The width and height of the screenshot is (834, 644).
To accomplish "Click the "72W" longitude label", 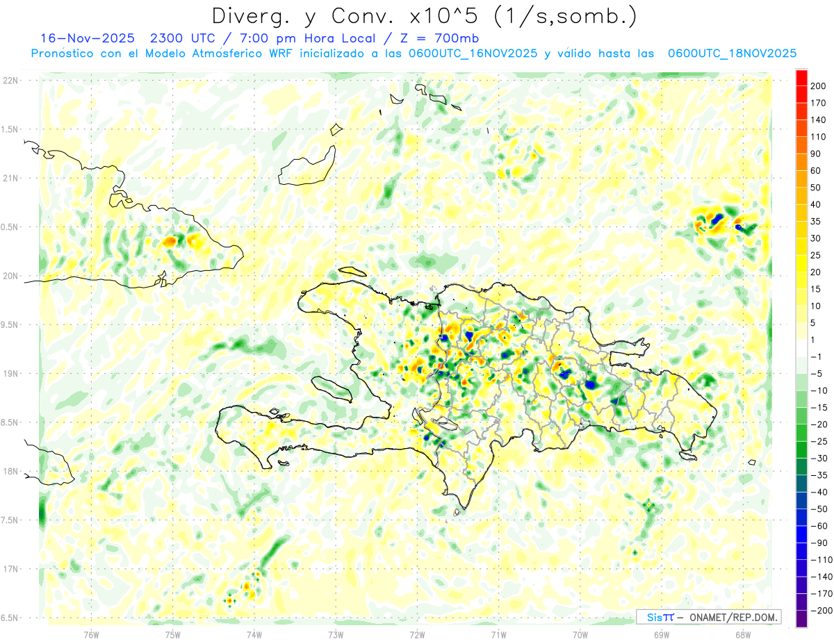I will 417,634.
